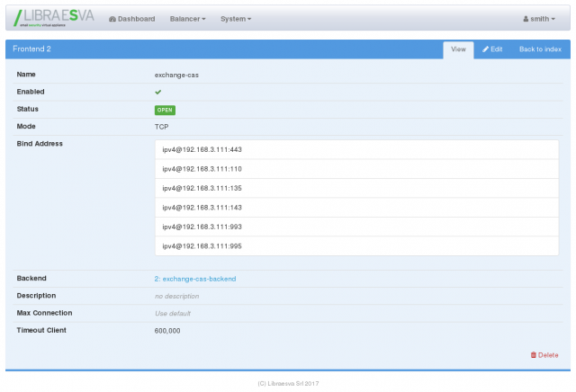Click the user icon beside smith
The height and width of the screenshot is (392, 576).
tap(526, 19)
